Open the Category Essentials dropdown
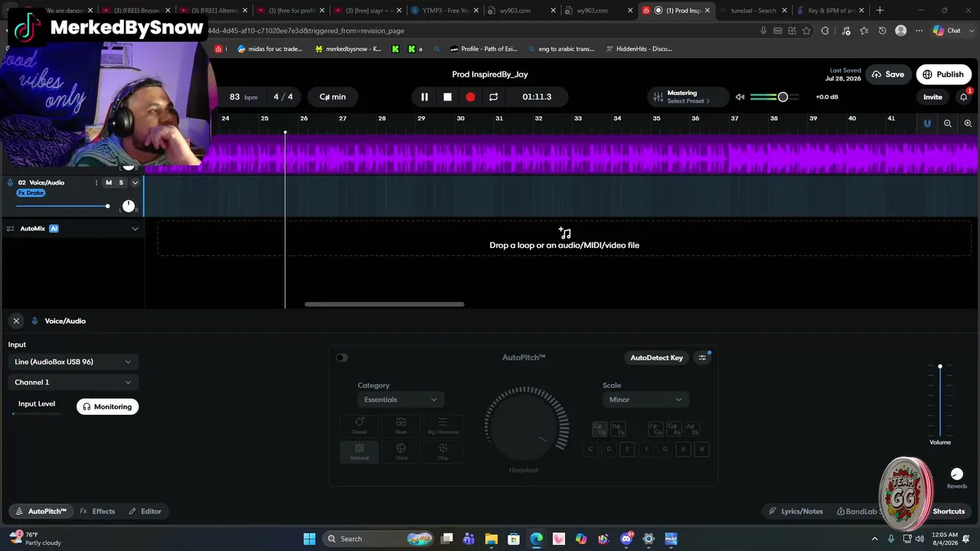Viewport: 980px width, 551px height. coord(400,399)
